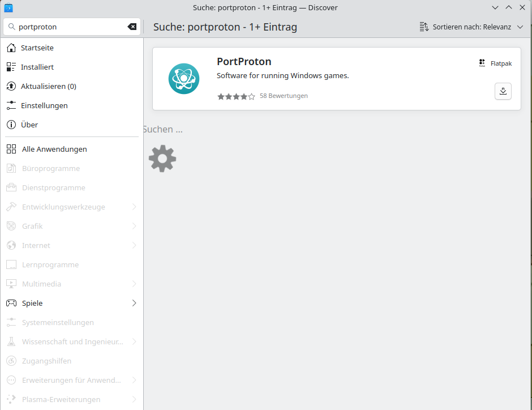This screenshot has height=410, width=532.
Task: Open the PortProton app title
Action: pyautogui.click(x=244, y=61)
